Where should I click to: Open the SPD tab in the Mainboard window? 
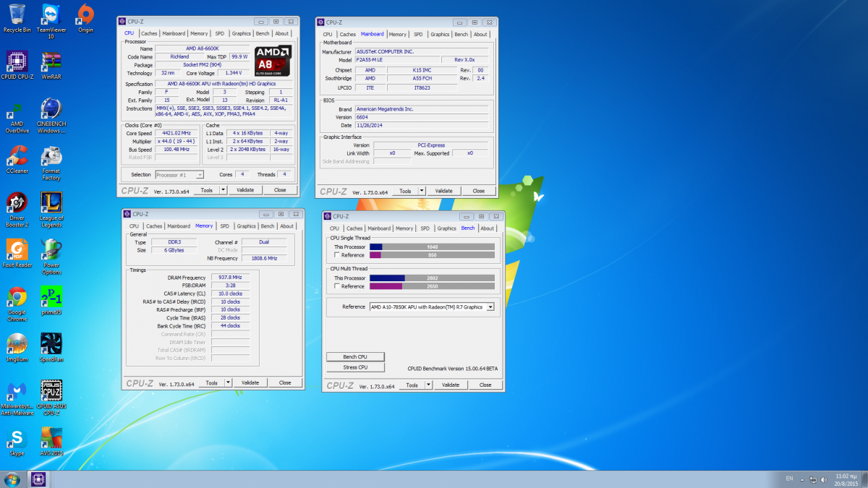click(x=420, y=34)
